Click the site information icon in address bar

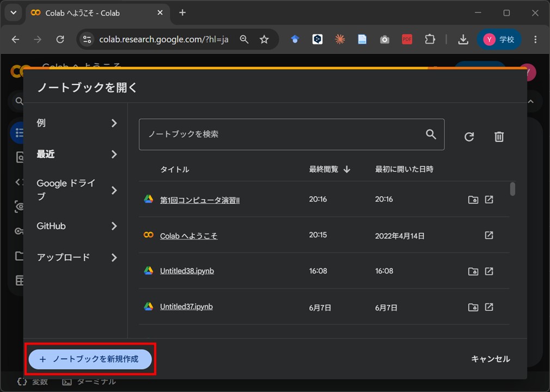87,39
